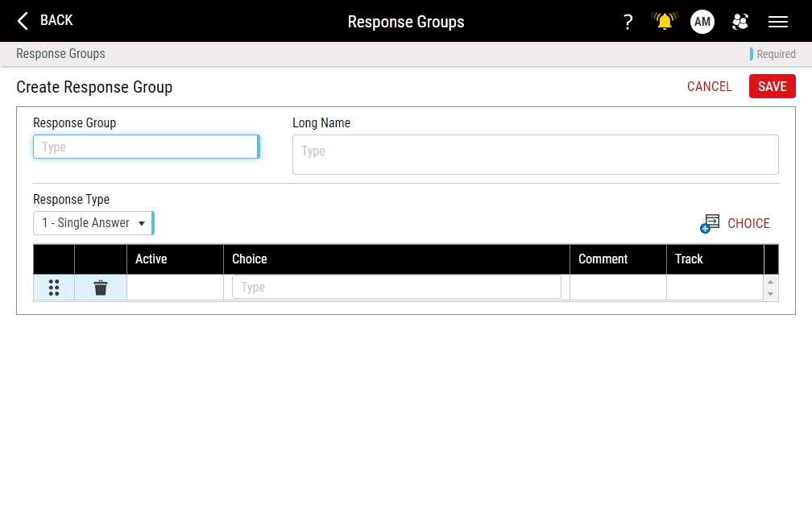The image size is (812, 522).
Task: Click the Active column header
Action: tap(151, 259)
